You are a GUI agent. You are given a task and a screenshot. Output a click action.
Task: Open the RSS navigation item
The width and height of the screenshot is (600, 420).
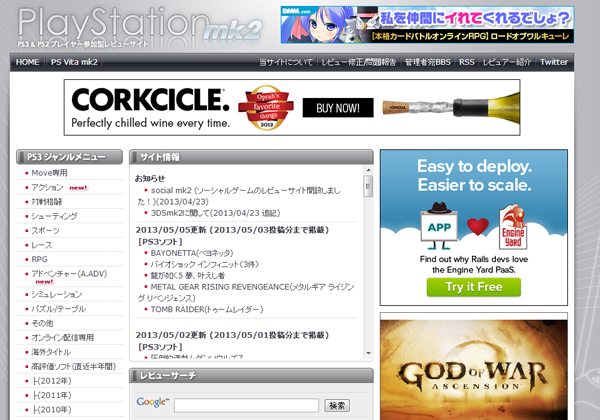pyautogui.click(x=466, y=62)
